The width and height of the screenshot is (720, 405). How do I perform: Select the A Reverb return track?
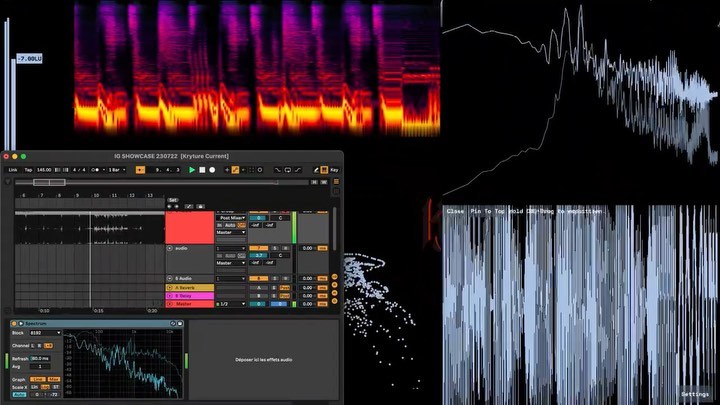pos(189,287)
